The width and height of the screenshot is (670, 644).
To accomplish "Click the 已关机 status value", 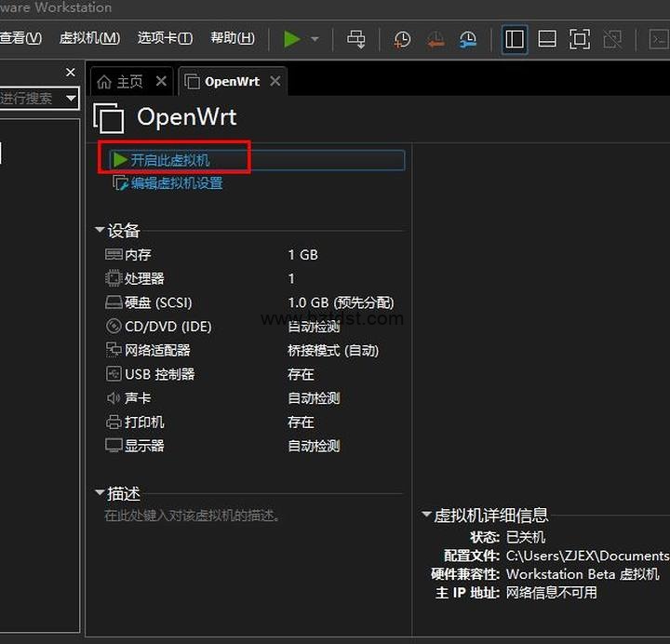I will pos(526,537).
